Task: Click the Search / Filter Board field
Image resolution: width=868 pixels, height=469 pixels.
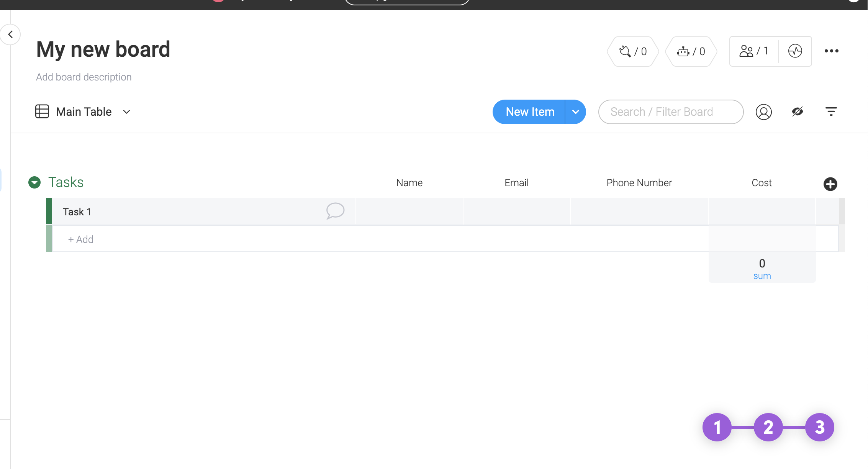Action: point(671,112)
